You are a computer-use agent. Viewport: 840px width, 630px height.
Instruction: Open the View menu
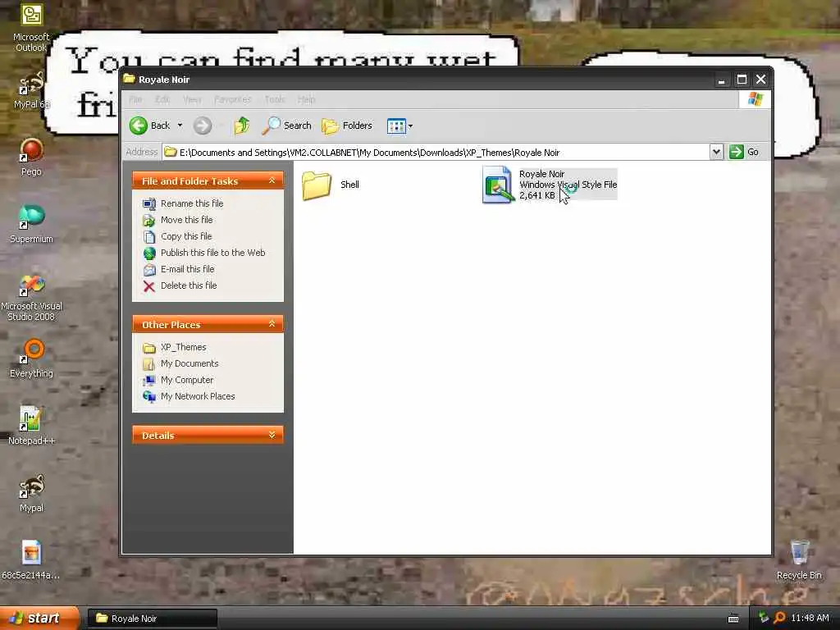[x=192, y=99]
